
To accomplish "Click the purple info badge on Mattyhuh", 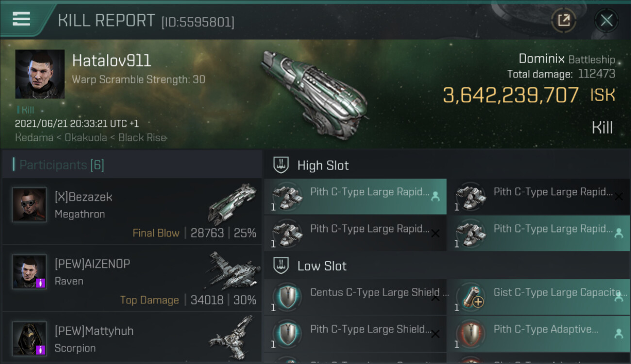I will pyautogui.click(x=41, y=349).
